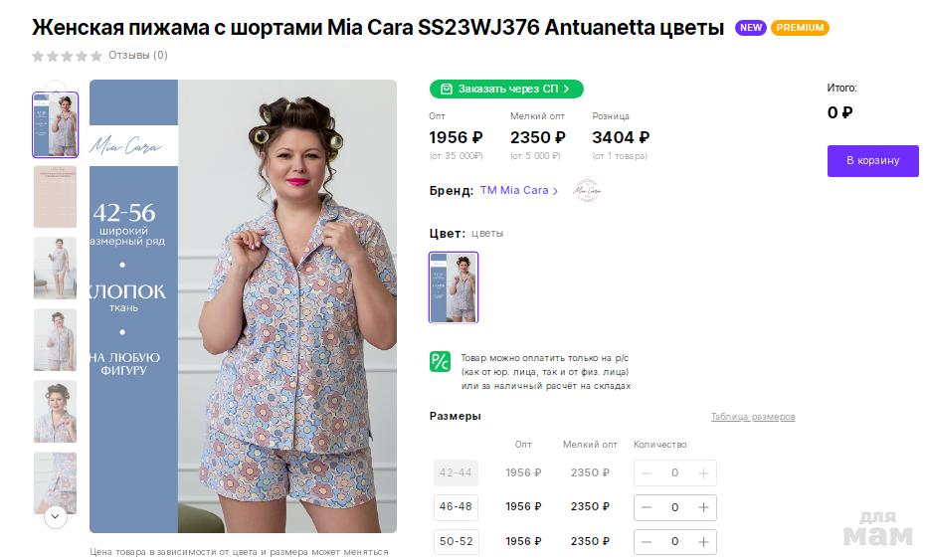Screen dimensions: 928x560
Task: Increase quantity for size 42-44
Action: (x=703, y=473)
